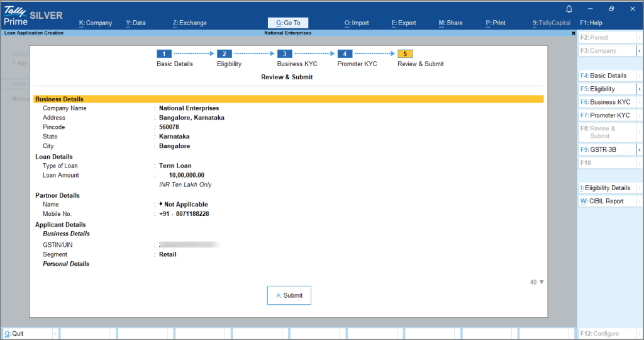This screenshot has height=340, width=644.
Task: Open the Go To search box
Action: coord(288,23)
